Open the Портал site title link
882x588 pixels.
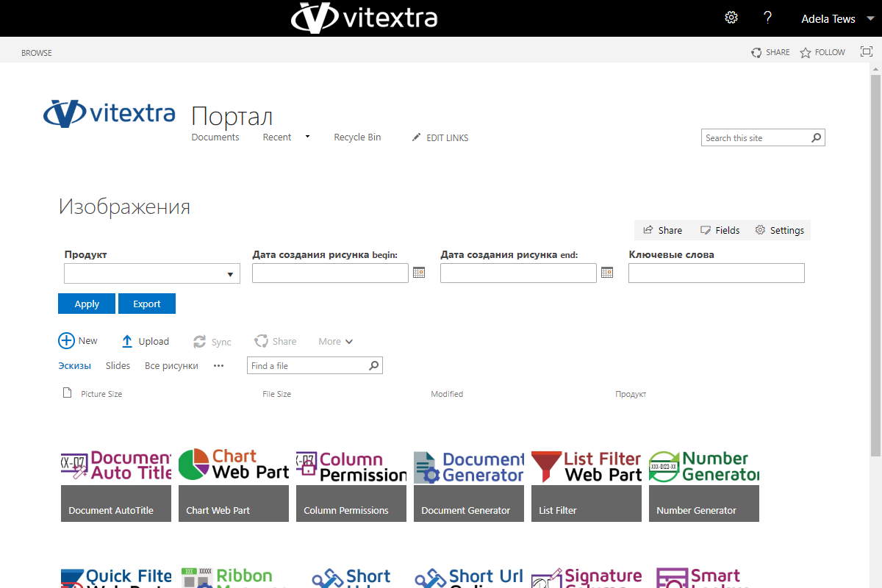(232, 116)
